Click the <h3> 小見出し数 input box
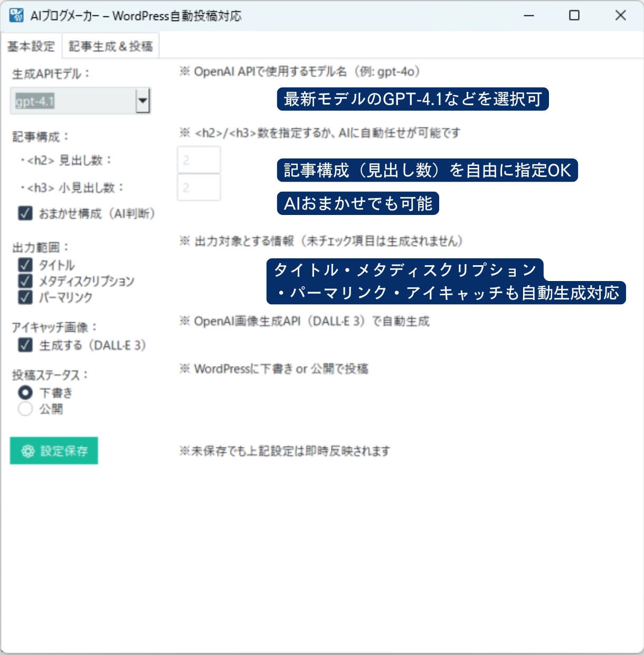 click(199, 187)
